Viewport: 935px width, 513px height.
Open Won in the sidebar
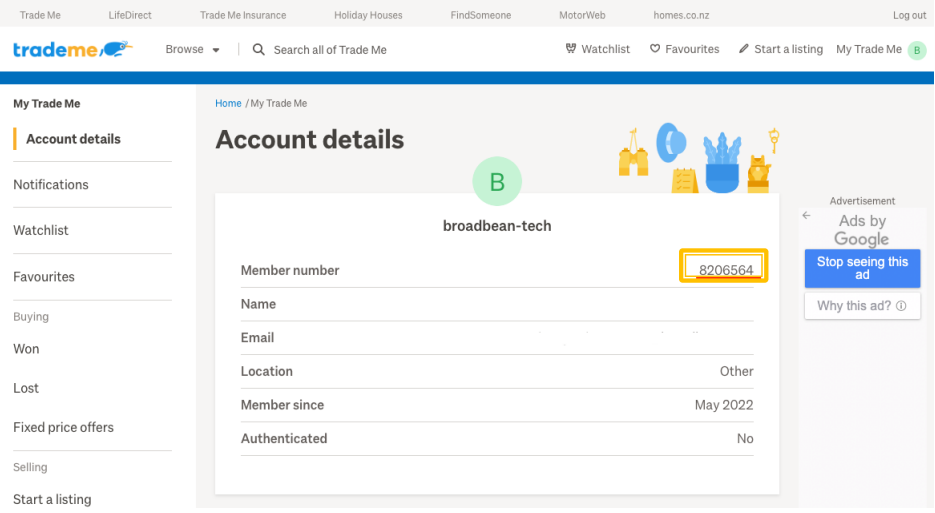(26, 349)
